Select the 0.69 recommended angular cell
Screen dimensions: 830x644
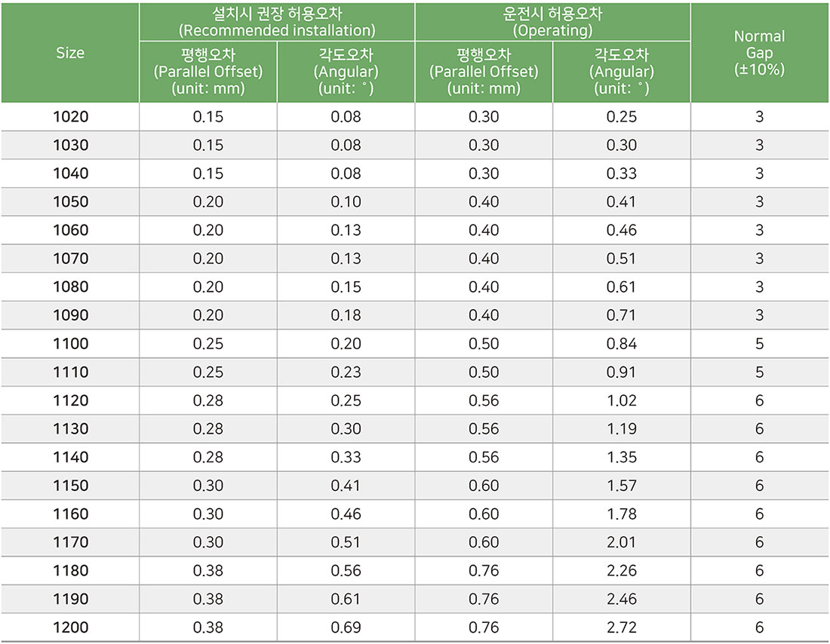pyautogui.click(x=346, y=627)
